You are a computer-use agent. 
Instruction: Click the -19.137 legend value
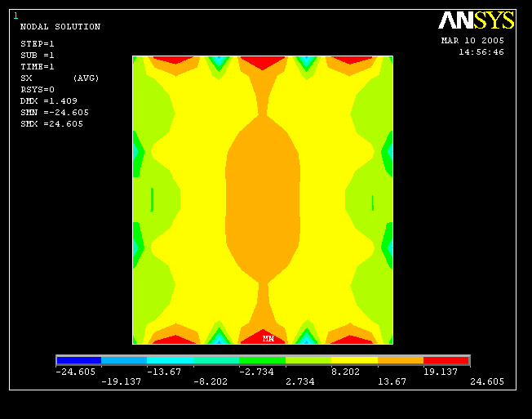point(117,381)
